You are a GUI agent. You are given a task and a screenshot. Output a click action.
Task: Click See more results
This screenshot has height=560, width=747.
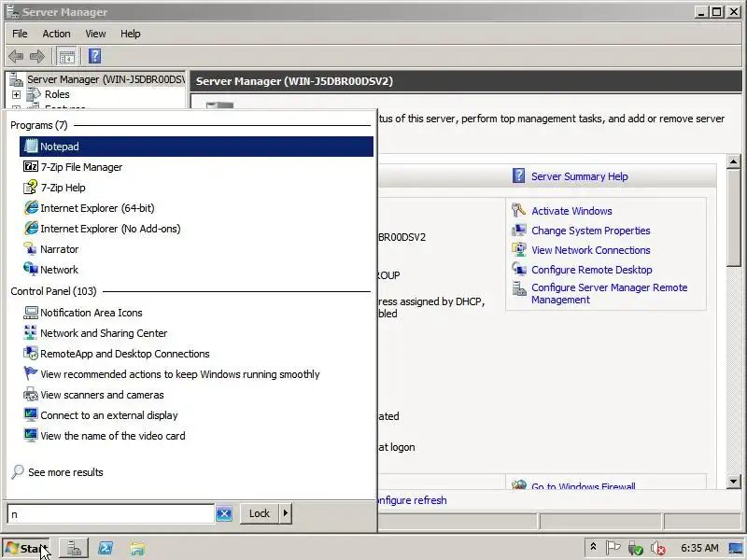pos(58,472)
